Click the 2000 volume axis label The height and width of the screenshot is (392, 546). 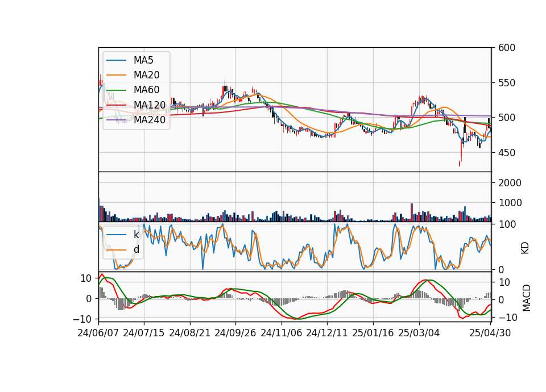tap(510, 183)
